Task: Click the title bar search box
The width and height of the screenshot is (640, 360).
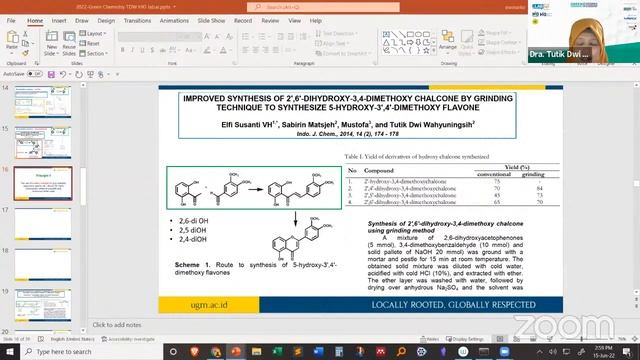Action: pyautogui.click(x=323, y=7)
